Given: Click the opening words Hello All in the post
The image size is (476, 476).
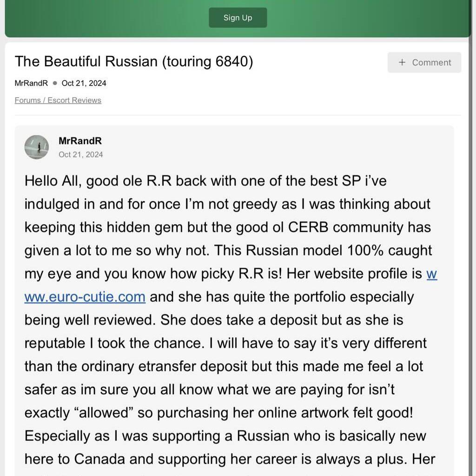Looking at the screenshot, I should 53,181.
